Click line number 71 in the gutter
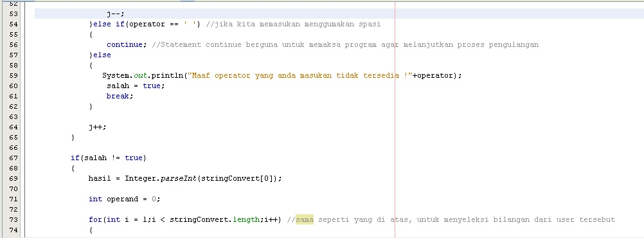This screenshot has height=238, width=644. (13, 199)
